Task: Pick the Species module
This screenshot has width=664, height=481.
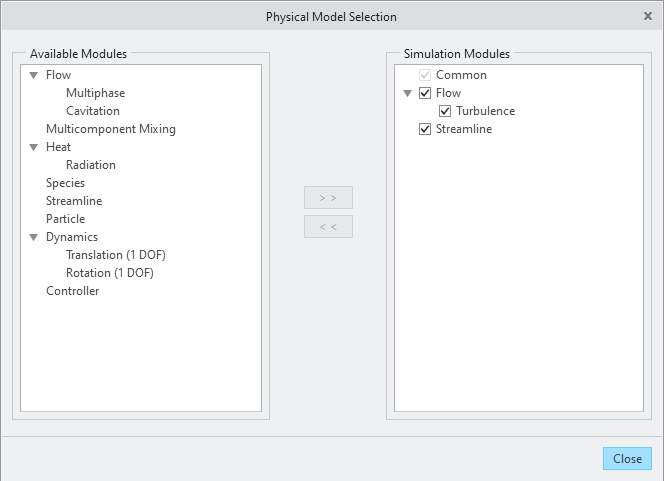Action: tap(65, 183)
